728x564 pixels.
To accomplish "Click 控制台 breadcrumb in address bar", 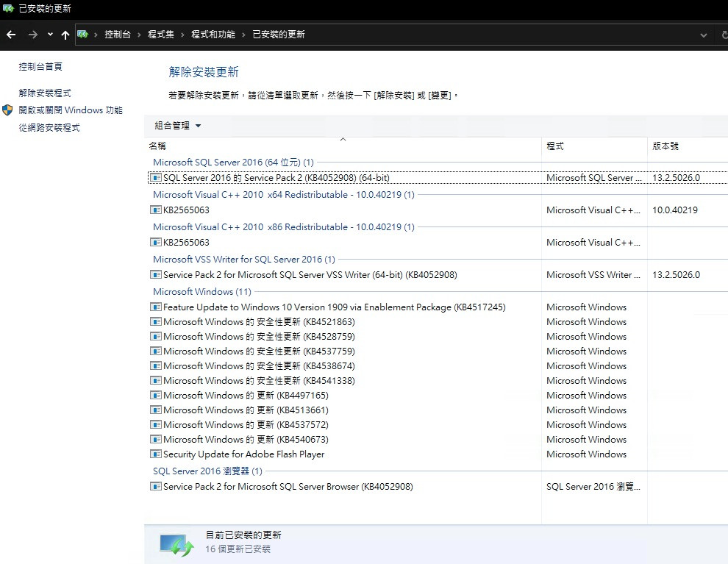I will pos(118,35).
